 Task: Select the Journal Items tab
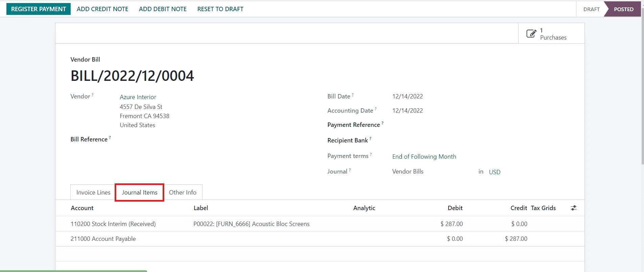[140, 192]
